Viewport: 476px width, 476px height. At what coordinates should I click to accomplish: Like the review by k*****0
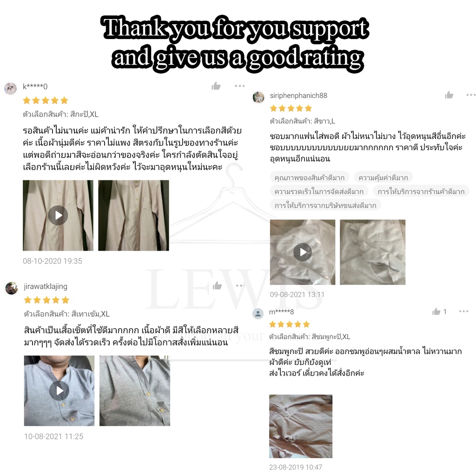[x=216, y=86]
